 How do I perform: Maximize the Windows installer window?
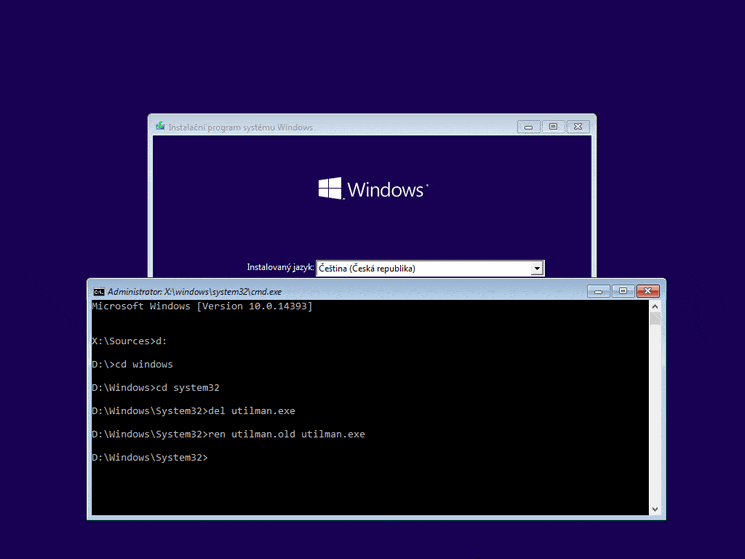[x=552, y=127]
